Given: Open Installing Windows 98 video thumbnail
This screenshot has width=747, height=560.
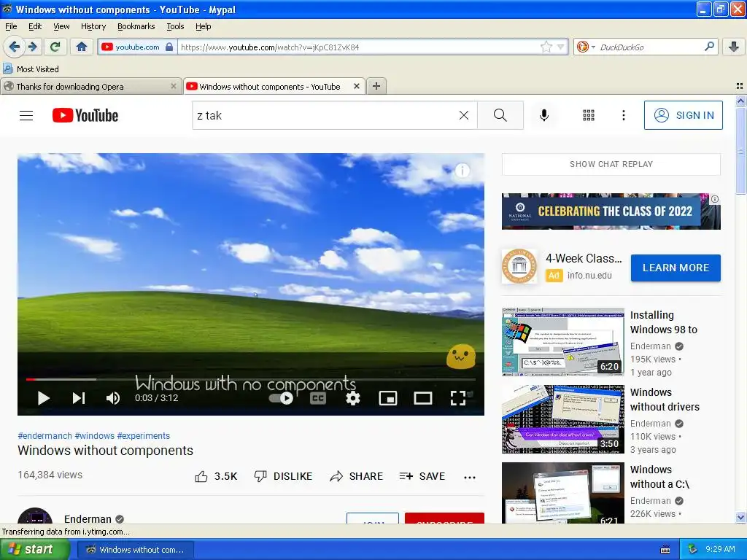Looking at the screenshot, I should point(562,341).
